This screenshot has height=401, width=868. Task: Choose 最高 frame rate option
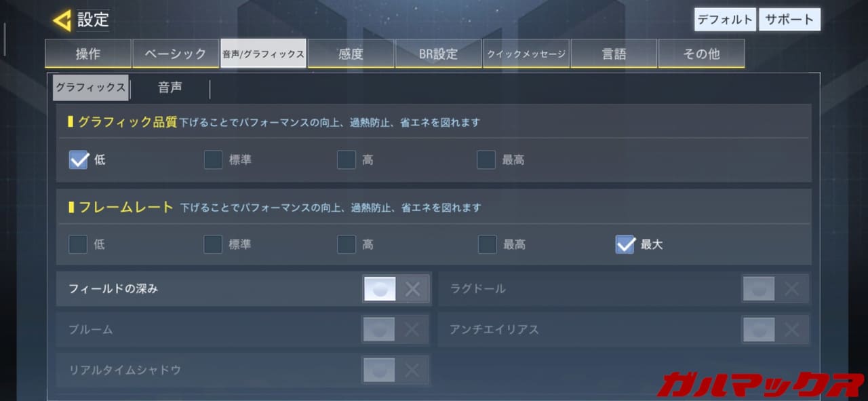pyautogui.click(x=488, y=244)
